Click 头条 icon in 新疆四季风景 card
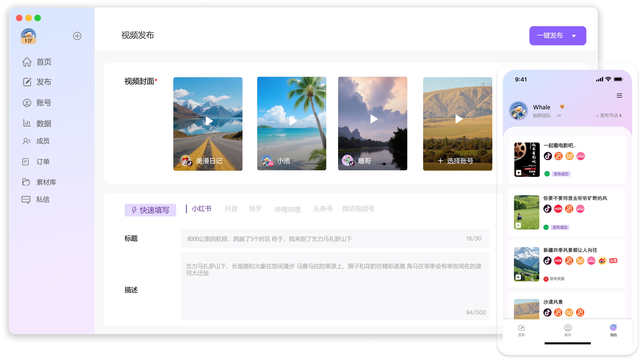 click(x=613, y=261)
